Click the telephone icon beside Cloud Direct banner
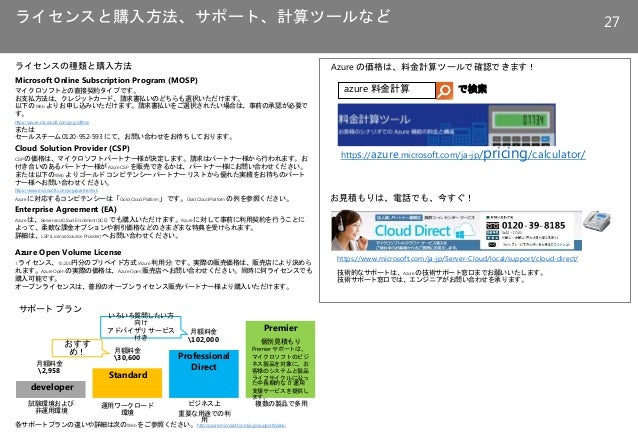This screenshot has width=638, height=442. 596,221
